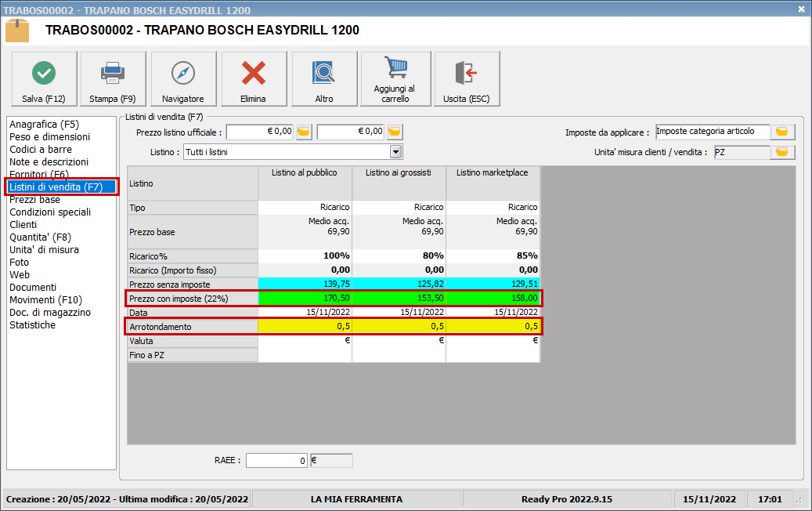The image size is (812, 511).
Task: Open Documenti section
Action: (33, 287)
